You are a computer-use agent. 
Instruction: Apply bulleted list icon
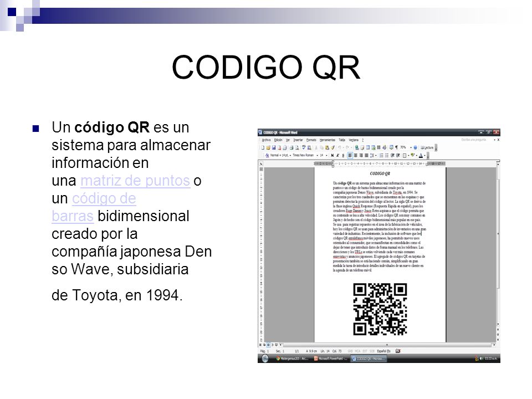387,155
